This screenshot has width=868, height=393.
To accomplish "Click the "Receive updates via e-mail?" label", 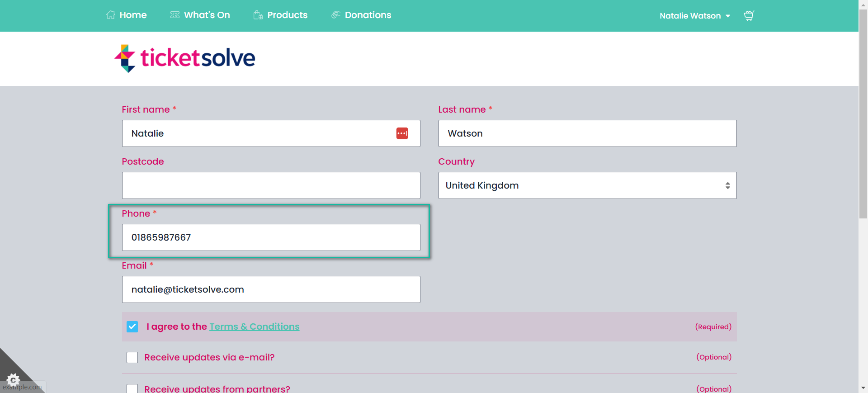I will (209, 357).
